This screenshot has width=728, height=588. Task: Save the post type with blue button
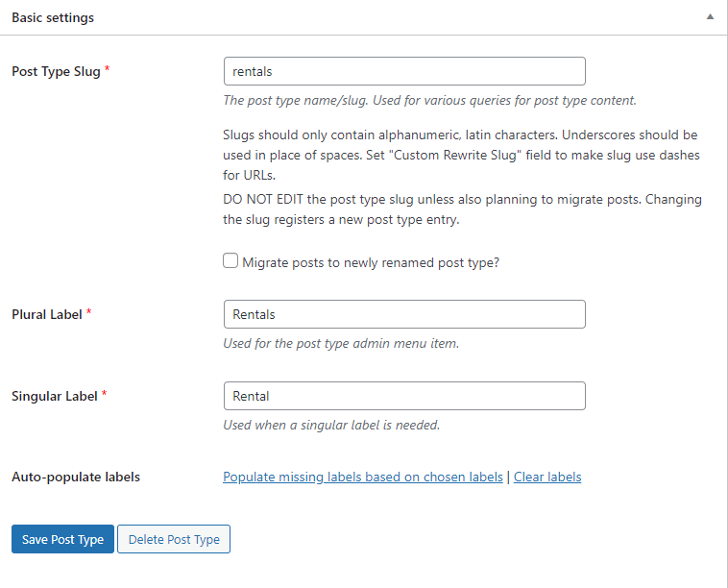62,539
